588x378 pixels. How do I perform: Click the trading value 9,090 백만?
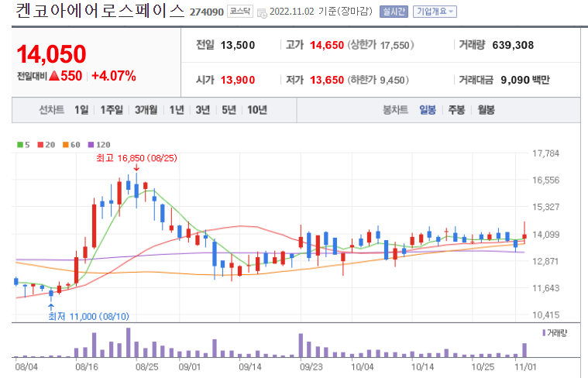525,80
